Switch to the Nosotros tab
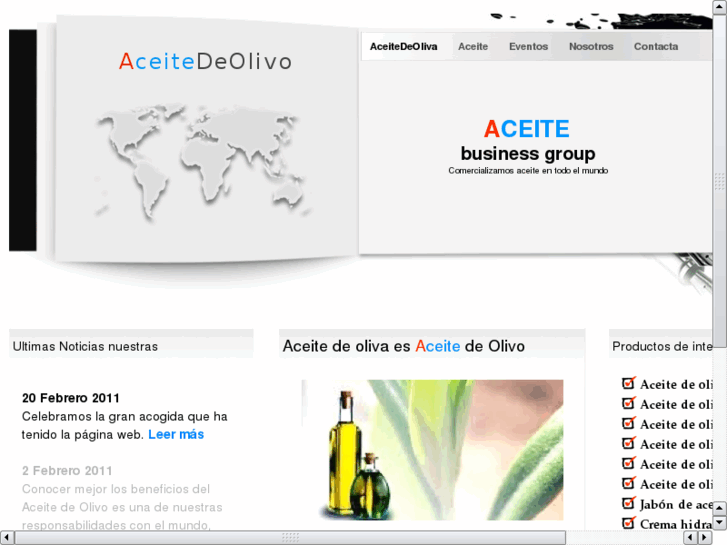The image size is (727, 545). point(591,46)
